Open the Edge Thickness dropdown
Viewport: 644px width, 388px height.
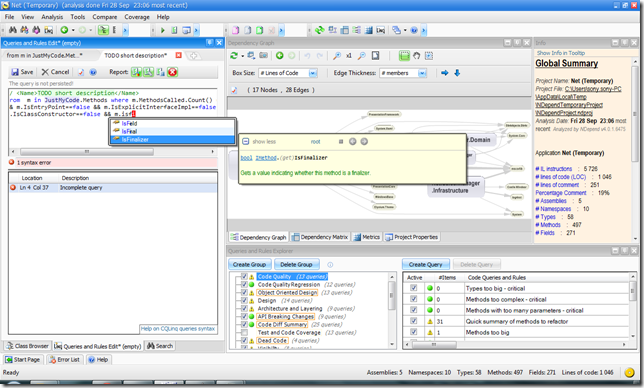[422, 73]
